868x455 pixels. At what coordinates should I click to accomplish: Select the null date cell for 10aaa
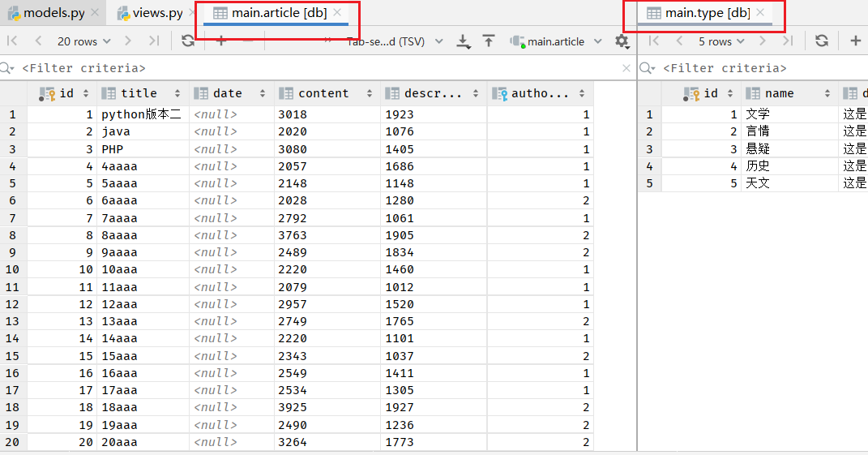(x=232, y=269)
